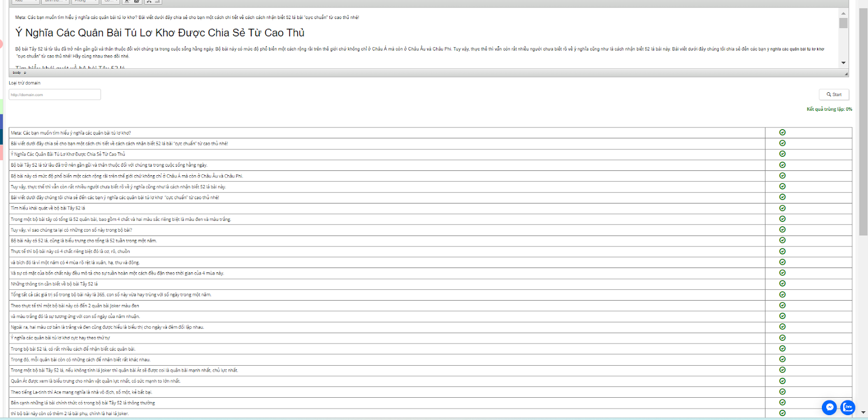The image size is (868, 420).
Task: Click the page scroll-down arrow
Action: click(863, 412)
